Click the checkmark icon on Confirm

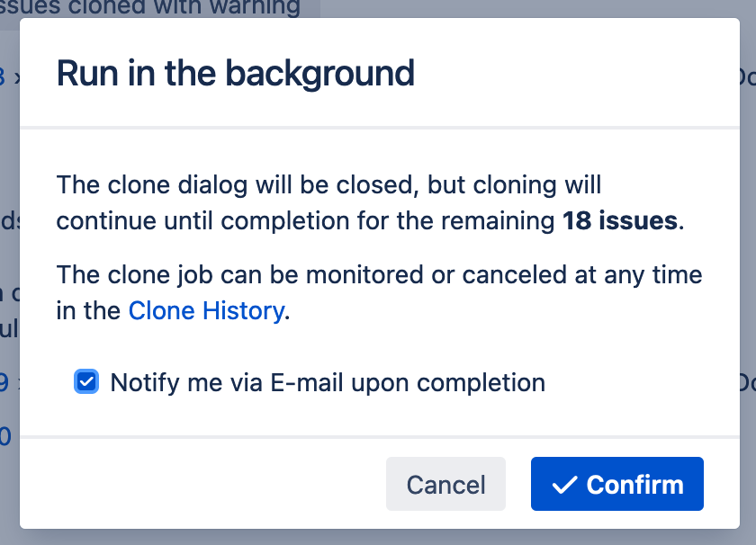coord(564,485)
